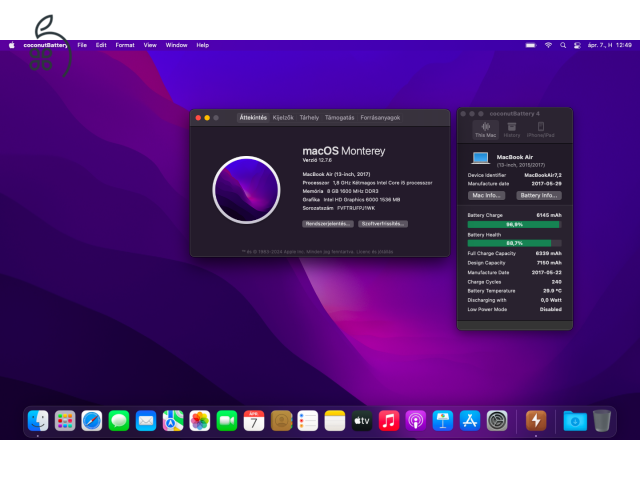The height and width of the screenshot is (480, 640).
Task: Click the Szoftverfrissítés button
Action: click(383, 224)
